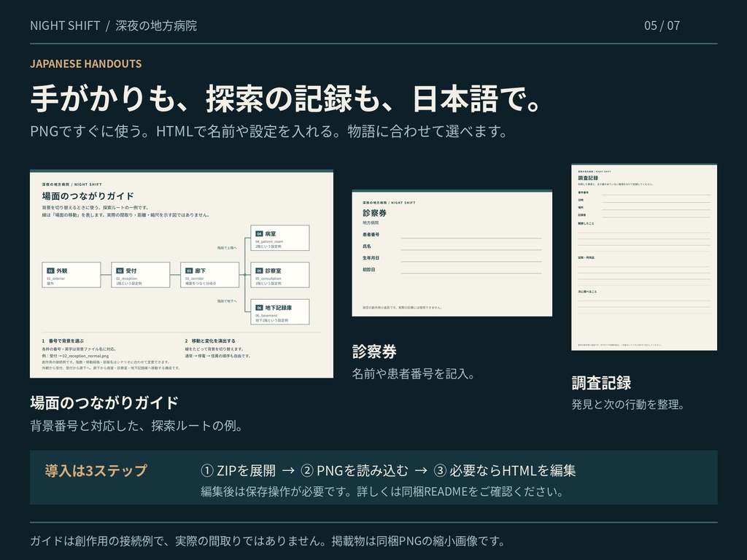This screenshot has width=747, height=560.
Task: Click the NIGHT SHIFT header text
Action: tap(65, 26)
